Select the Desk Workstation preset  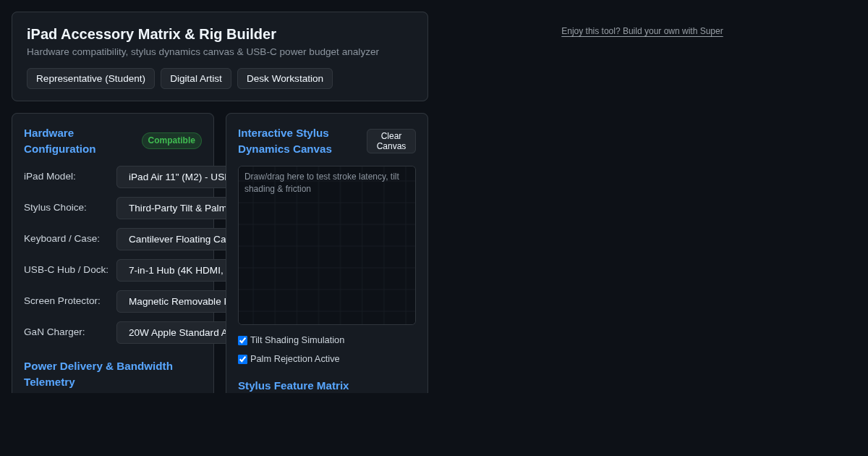click(285, 79)
